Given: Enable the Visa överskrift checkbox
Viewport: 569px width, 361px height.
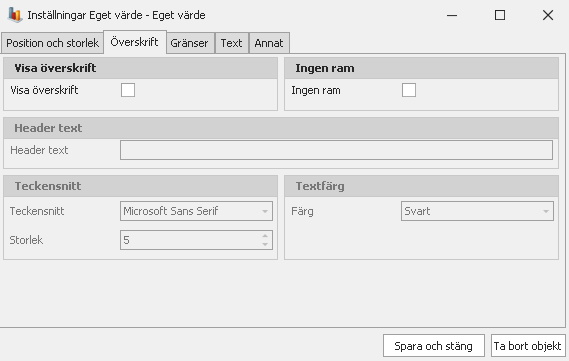Looking at the screenshot, I should pos(128,90).
